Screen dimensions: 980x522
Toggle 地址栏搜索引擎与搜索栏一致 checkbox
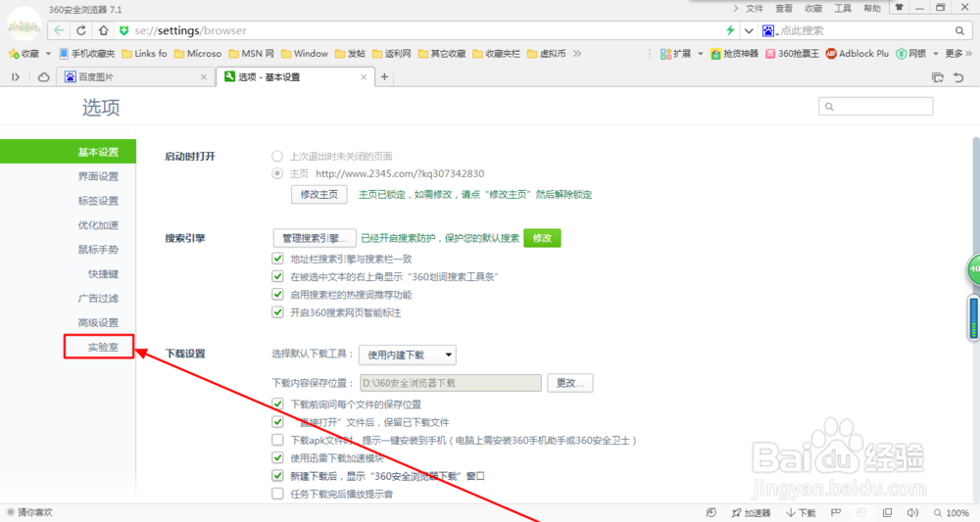coord(277,259)
